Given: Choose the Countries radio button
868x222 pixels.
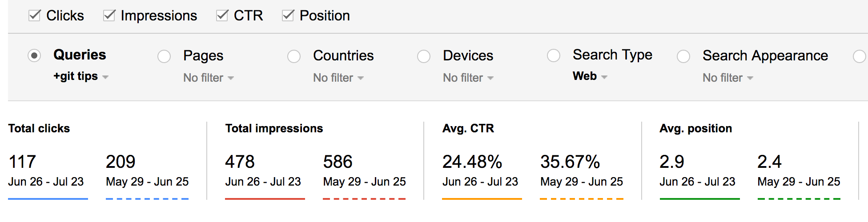Looking at the screenshot, I should [x=294, y=56].
